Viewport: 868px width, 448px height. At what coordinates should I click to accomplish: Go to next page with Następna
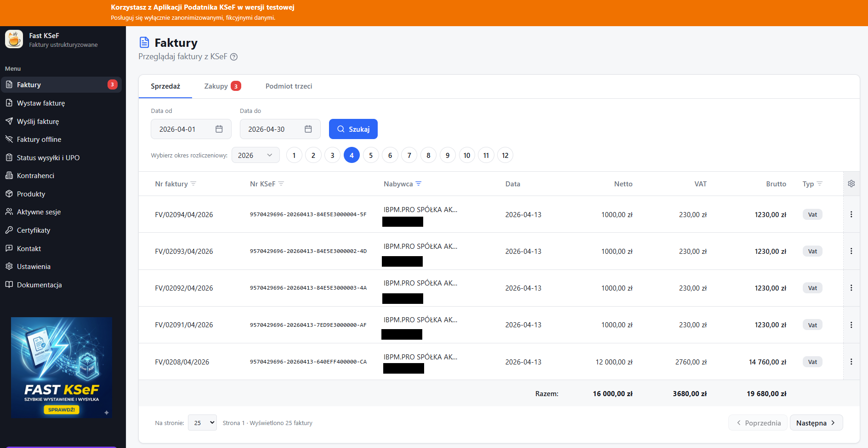pyautogui.click(x=816, y=423)
